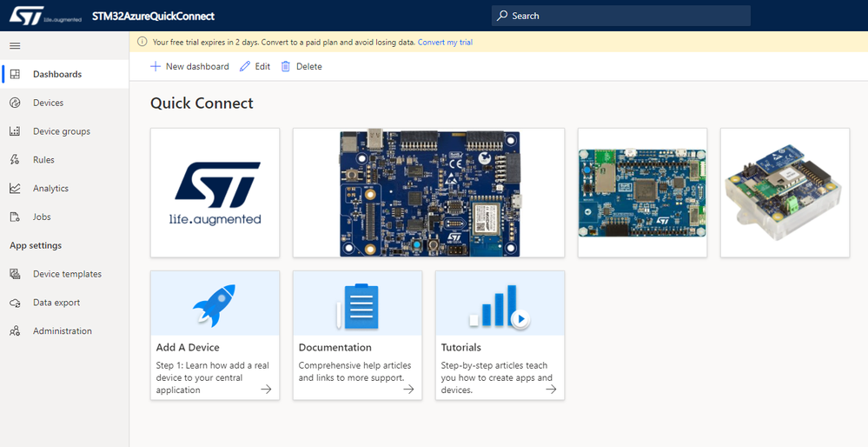Click Step-by-step articles description text
Screen dimensions: 868x447
496,377
